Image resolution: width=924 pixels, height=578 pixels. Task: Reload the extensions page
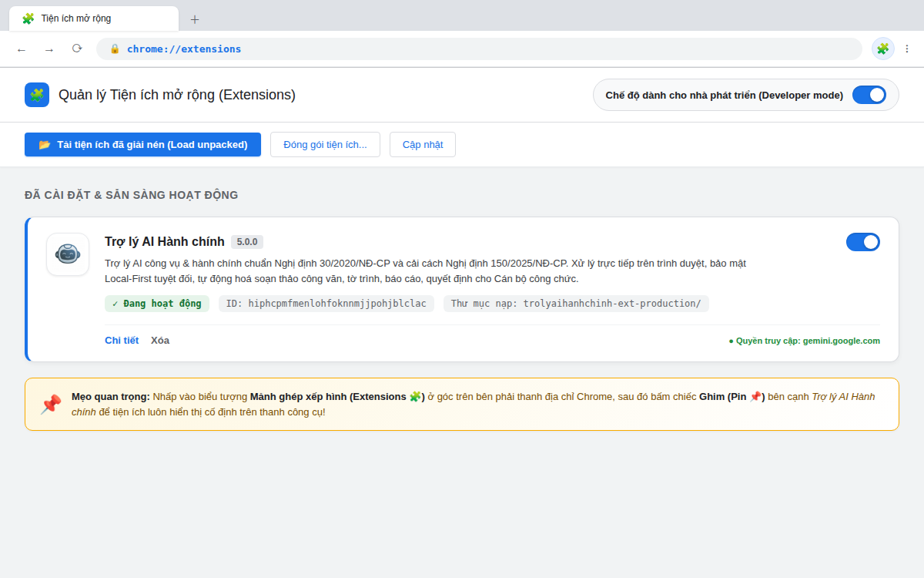coord(77,49)
